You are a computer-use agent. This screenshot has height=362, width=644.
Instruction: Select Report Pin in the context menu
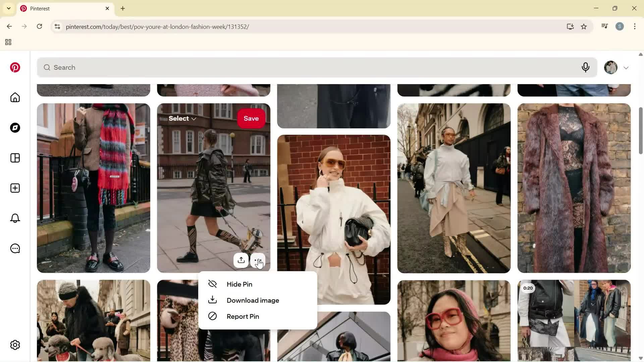pos(243,316)
